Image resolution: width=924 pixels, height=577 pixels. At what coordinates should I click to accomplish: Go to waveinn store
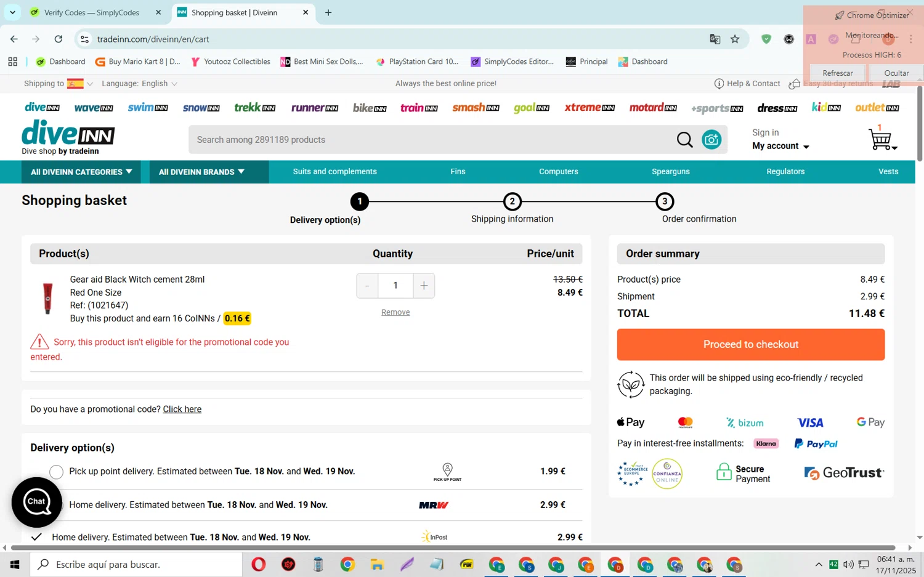pos(94,108)
